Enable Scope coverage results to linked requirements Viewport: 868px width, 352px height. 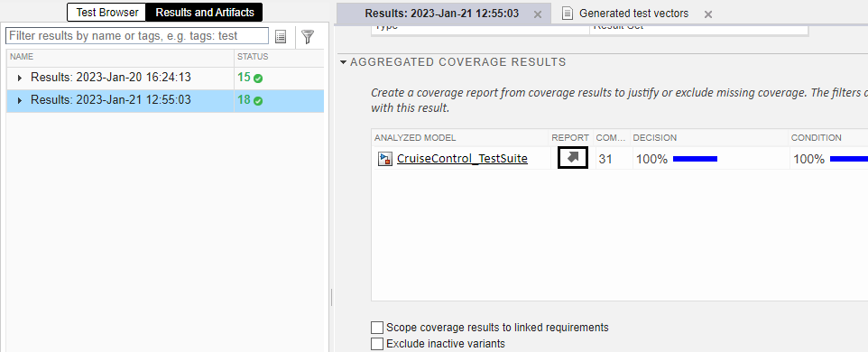click(377, 327)
